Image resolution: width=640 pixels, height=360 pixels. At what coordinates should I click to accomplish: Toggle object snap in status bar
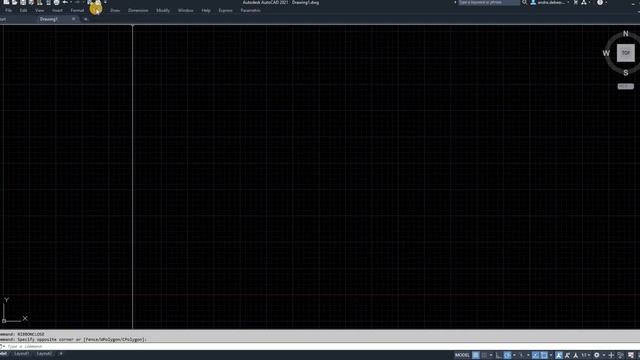(x=543, y=355)
